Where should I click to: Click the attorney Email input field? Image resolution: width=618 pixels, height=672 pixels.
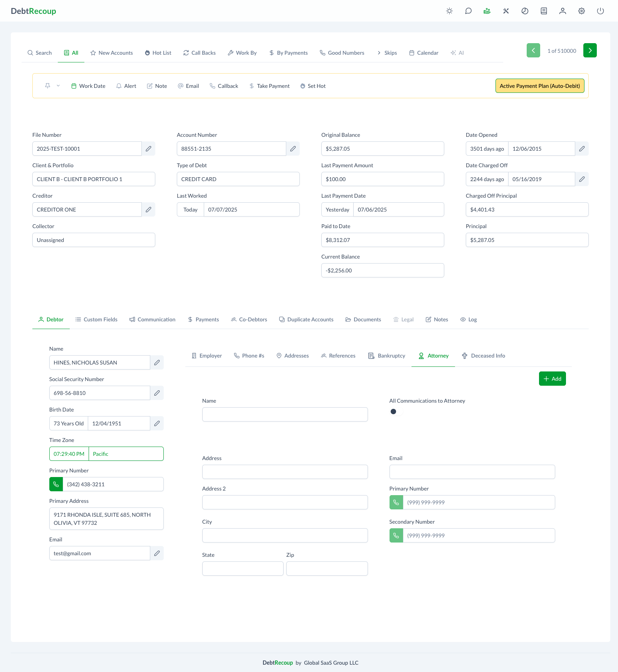[x=472, y=472]
